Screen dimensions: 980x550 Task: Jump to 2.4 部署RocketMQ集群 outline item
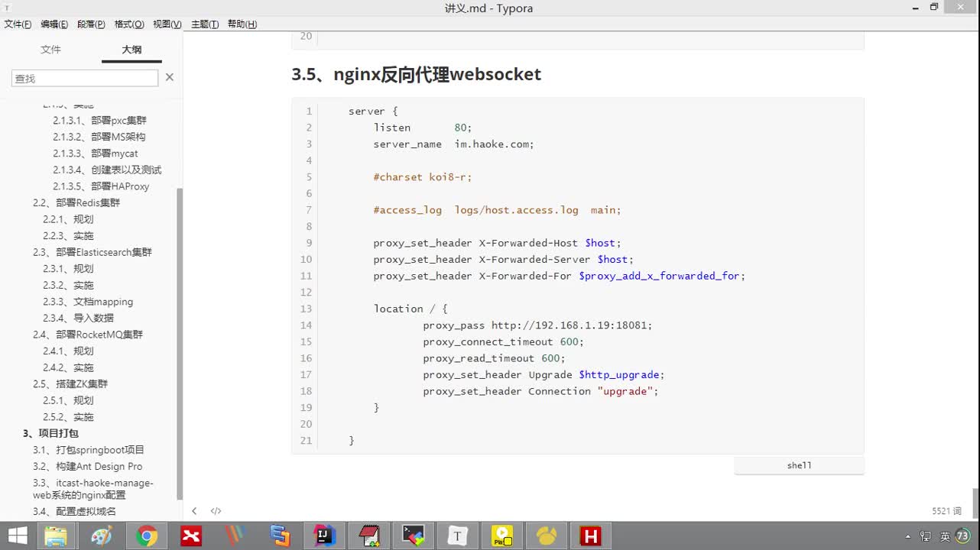88,335
